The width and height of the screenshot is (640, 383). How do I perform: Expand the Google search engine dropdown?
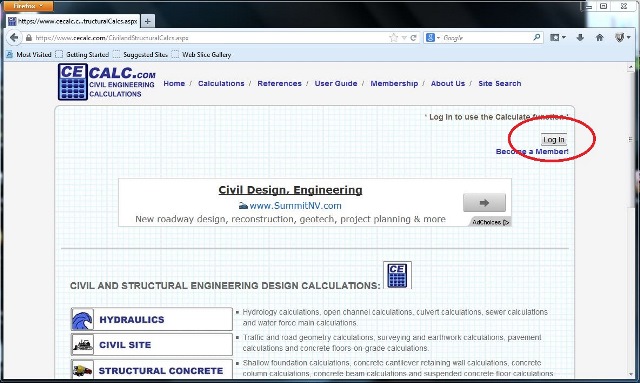pos(433,38)
